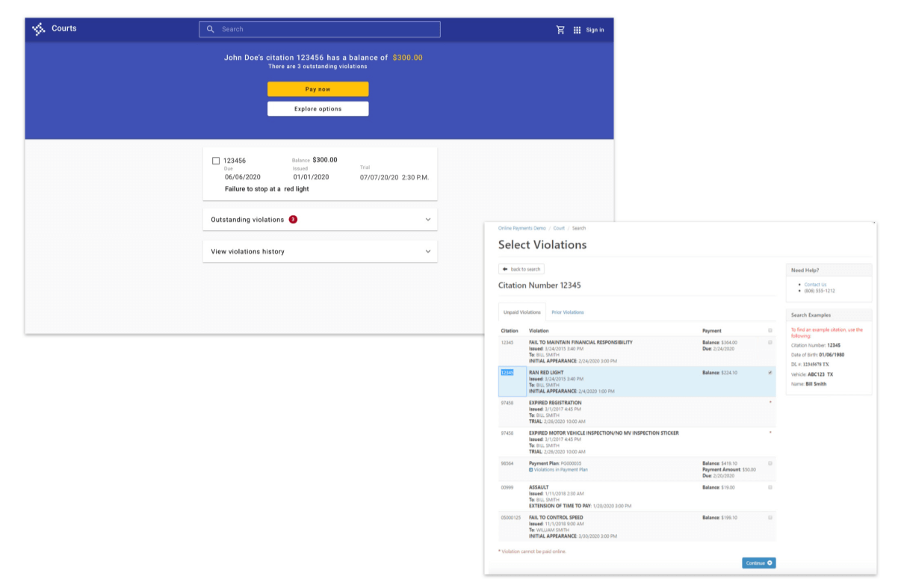Click the citation number 00999 cell

(x=509, y=487)
